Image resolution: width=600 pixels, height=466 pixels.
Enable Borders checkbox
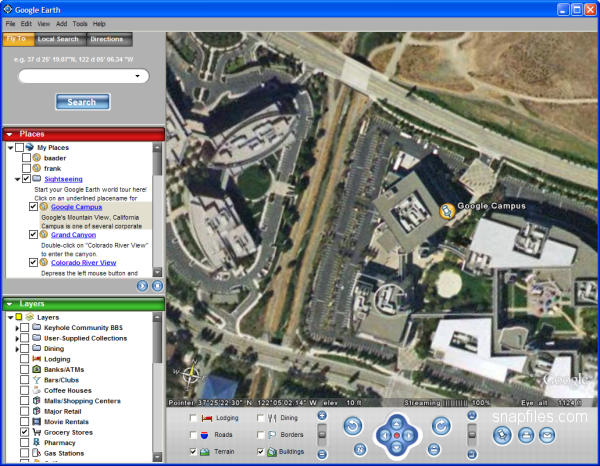pyautogui.click(x=261, y=435)
